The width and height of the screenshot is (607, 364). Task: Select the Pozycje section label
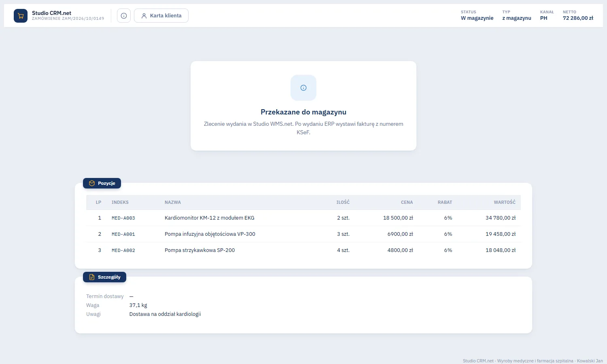tap(102, 183)
